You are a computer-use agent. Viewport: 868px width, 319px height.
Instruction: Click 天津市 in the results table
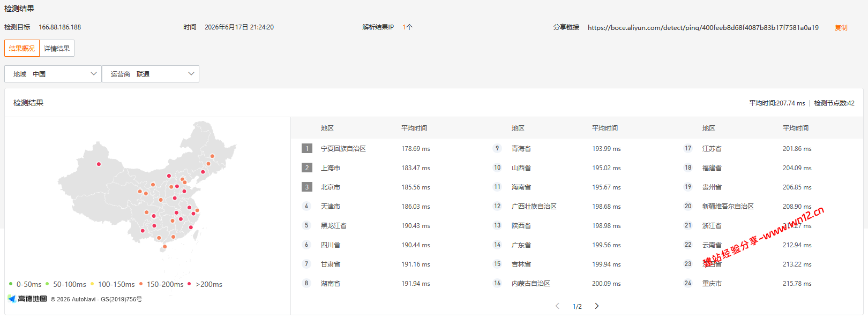coord(331,207)
